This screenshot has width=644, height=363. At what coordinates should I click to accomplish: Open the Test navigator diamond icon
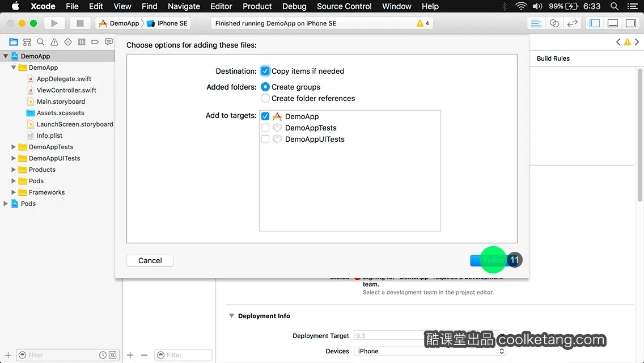click(x=68, y=42)
